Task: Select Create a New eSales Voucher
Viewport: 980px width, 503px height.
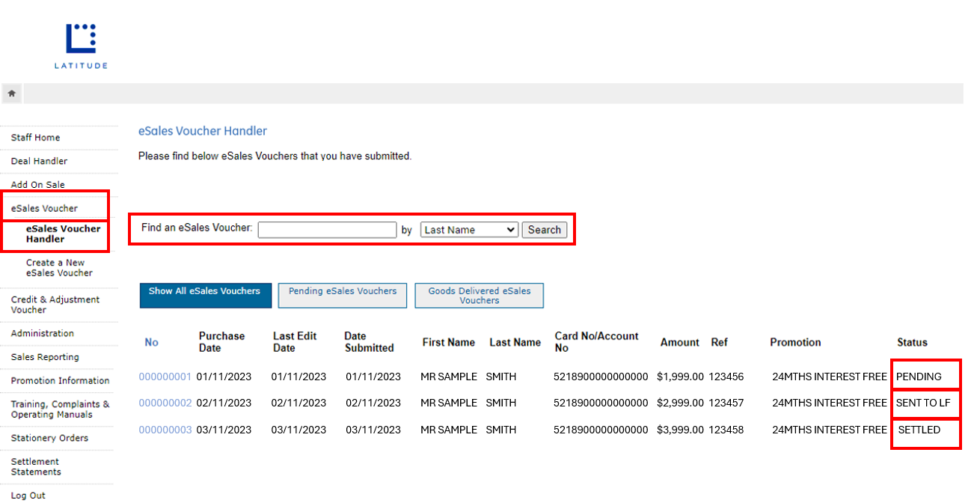Action: (x=59, y=268)
